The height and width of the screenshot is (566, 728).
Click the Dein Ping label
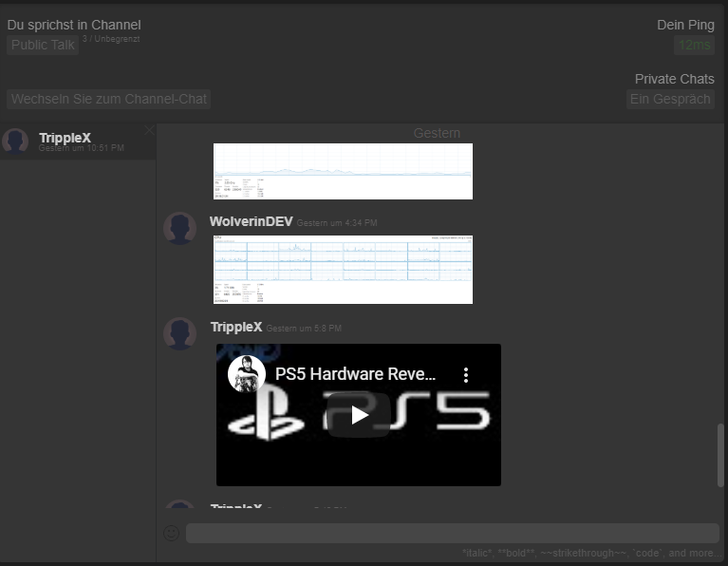(685, 25)
